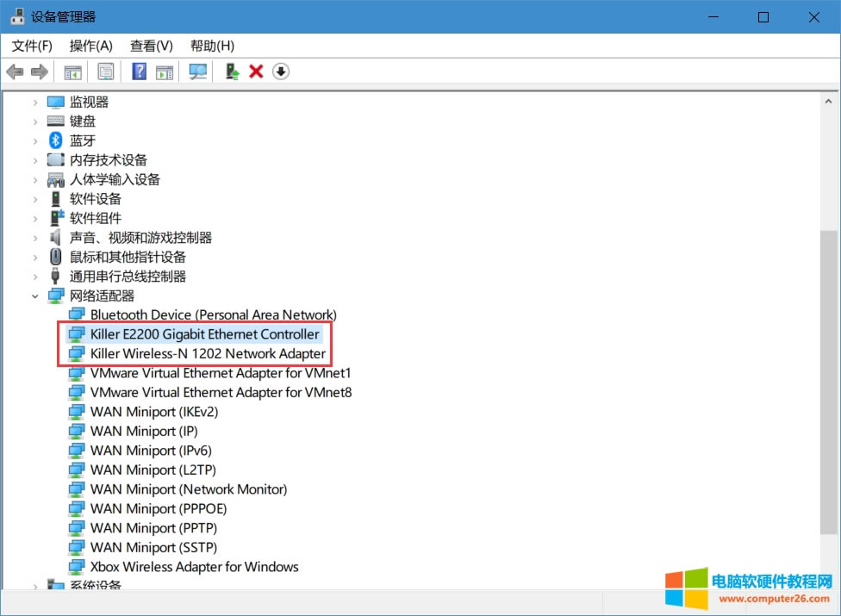Expand the 通用串行总线控制器 node
Image resolution: width=841 pixels, height=616 pixels.
point(35,277)
